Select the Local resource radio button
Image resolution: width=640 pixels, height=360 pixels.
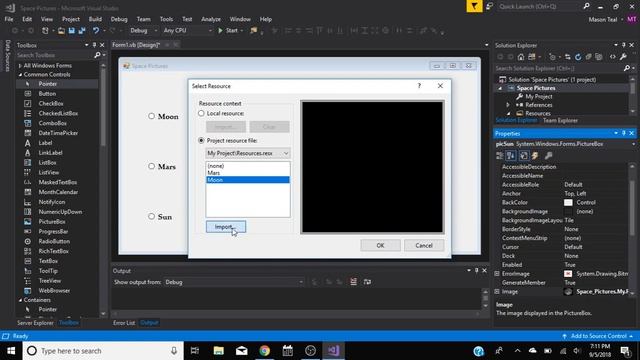click(201, 113)
